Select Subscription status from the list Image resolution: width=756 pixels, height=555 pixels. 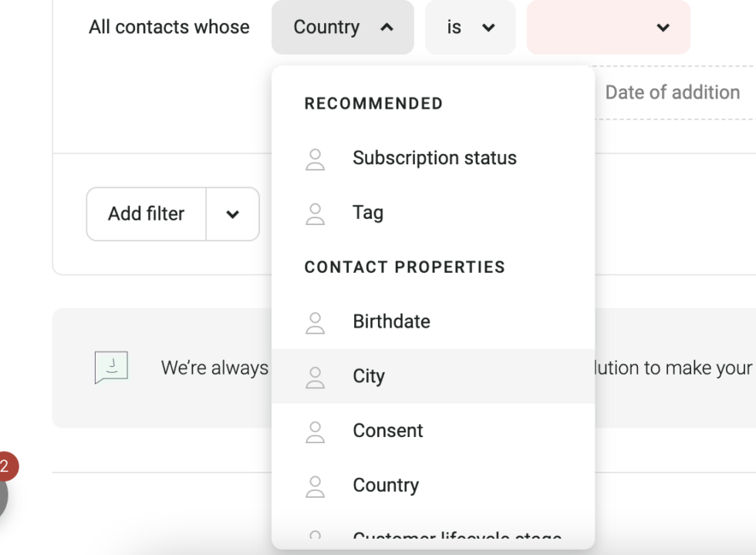tap(434, 159)
